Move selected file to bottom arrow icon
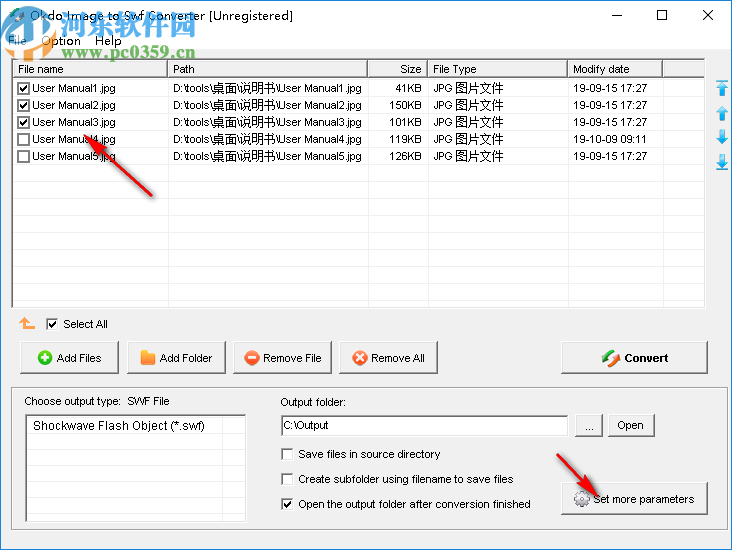The width and height of the screenshot is (732, 550). [722, 162]
